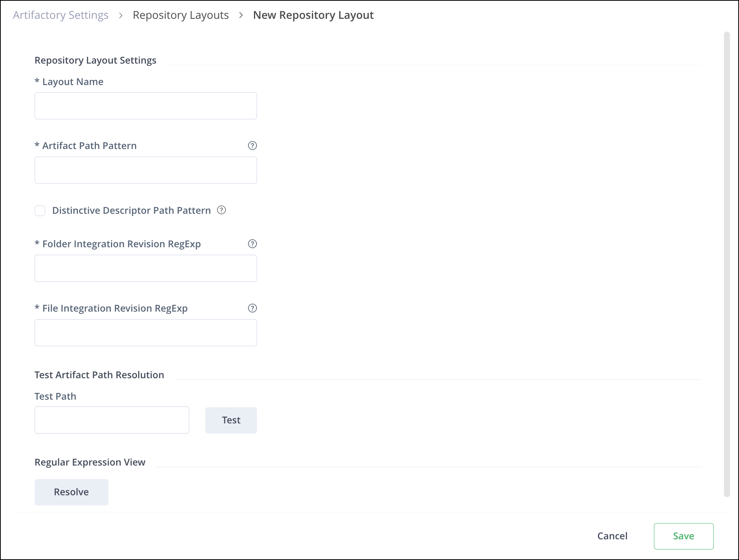739x560 pixels.
Task: Focus the Layout Name input field
Action: pos(146,106)
